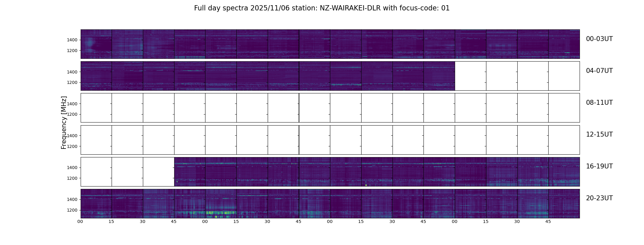Select the 'Frequency [MHz]' y-axis label
The height and width of the screenshot is (245, 644).
pos(64,123)
